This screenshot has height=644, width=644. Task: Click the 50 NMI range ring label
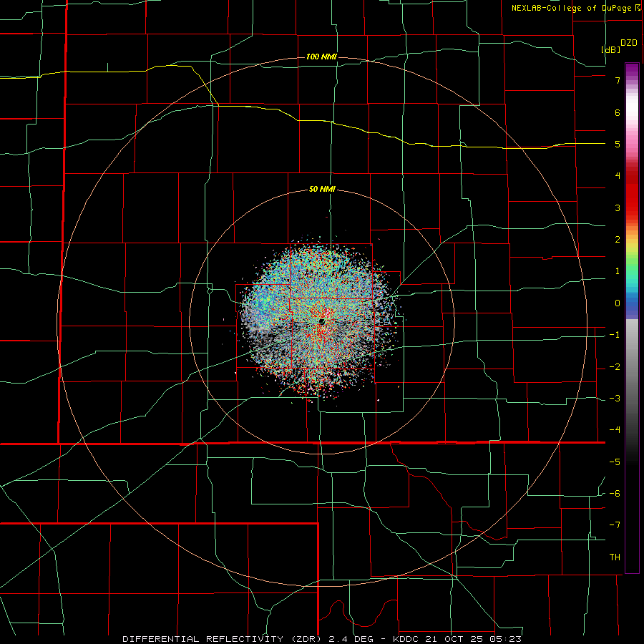(322, 190)
